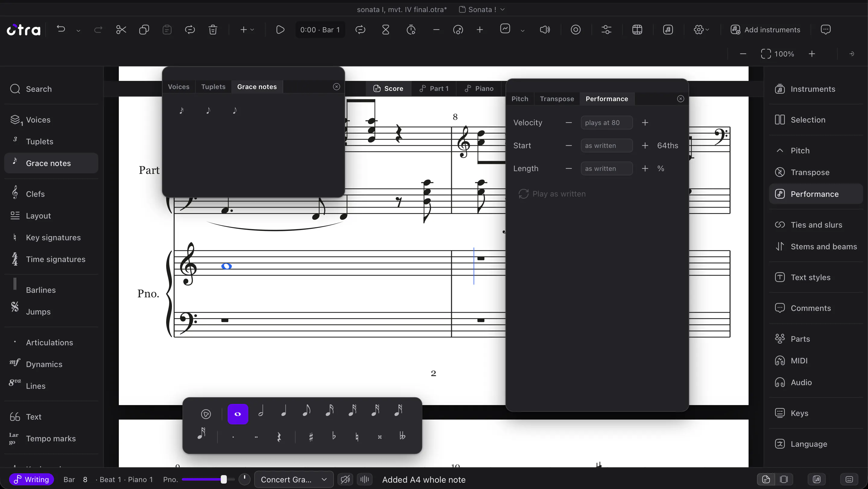868x489 pixels.
Task: Toggle the loop playback icon
Action: pos(360,30)
